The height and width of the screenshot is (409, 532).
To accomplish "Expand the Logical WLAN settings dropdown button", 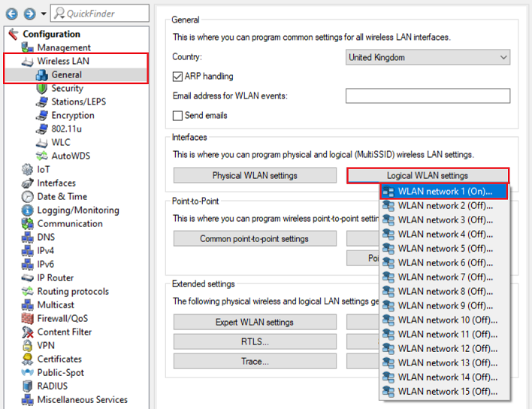I will [x=428, y=175].
